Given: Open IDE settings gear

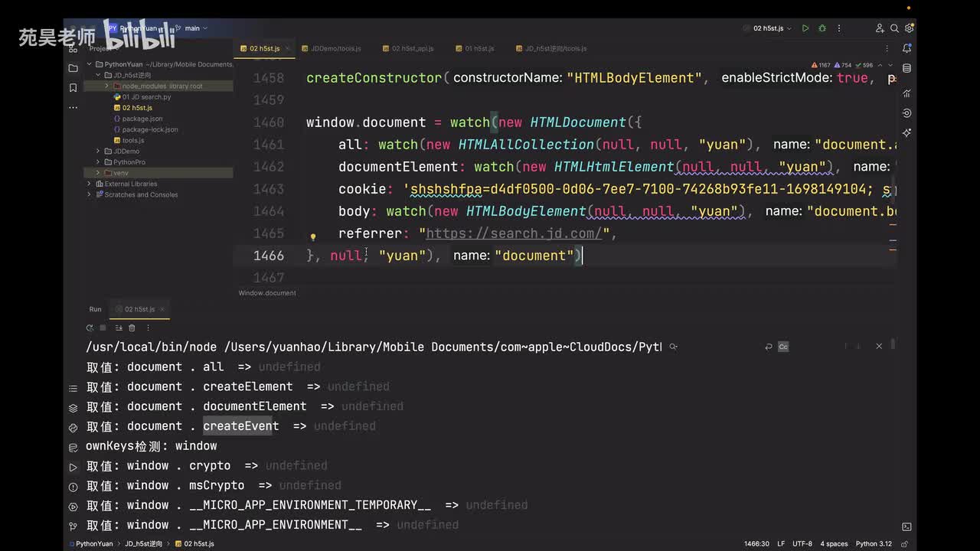Looking at the screenshot, I should pyautogui.click(x=909, y=28).
